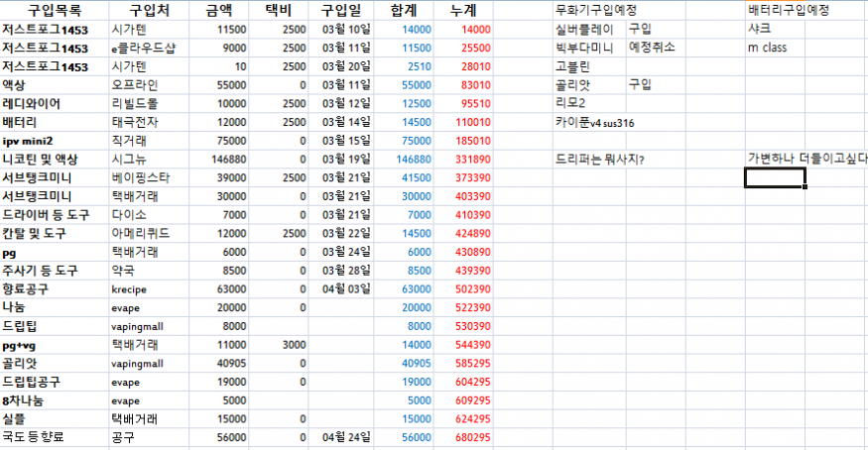Select the 8차나눔 cell
The height and width of the screenshot is (450, 868).
pos(55,400)
